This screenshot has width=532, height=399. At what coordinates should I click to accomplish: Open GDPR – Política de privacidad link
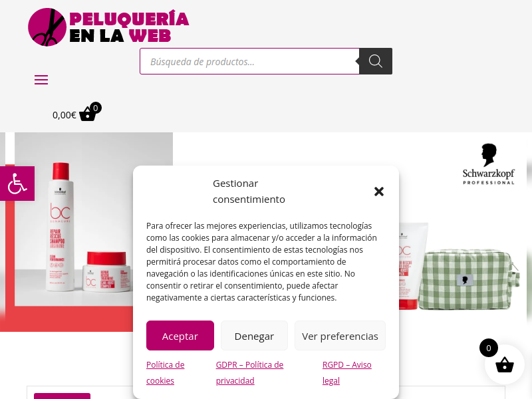[x=250, y=372]
